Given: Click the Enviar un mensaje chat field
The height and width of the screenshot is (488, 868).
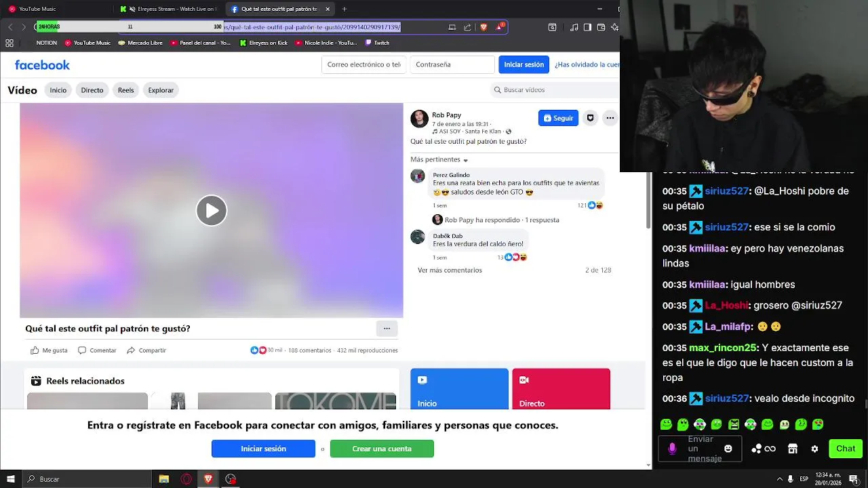Looking at the screenshot, I should (701, 449).
